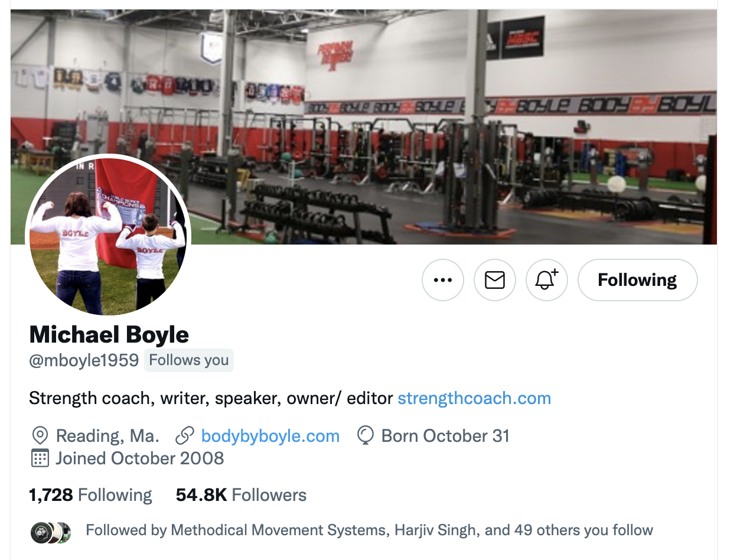Click the balloon birthday icon

point(366,436)
